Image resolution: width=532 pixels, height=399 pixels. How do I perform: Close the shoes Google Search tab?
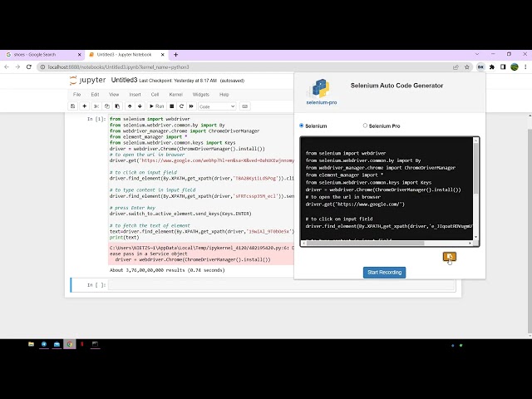click(x=80, y=55)
